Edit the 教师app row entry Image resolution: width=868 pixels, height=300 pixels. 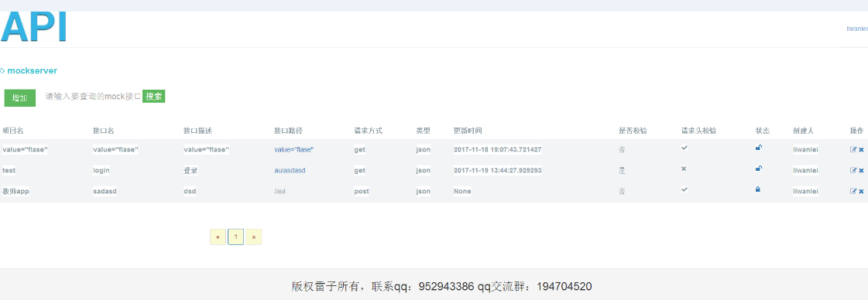point(853,191)
